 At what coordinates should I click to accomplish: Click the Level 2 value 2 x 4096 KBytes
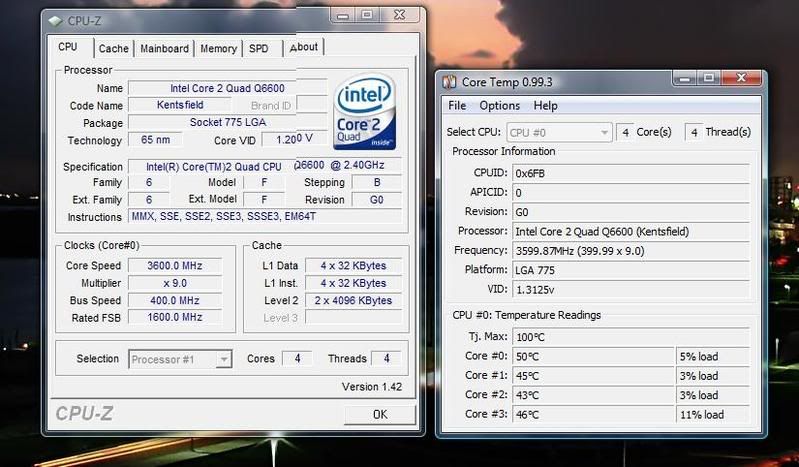353,300
